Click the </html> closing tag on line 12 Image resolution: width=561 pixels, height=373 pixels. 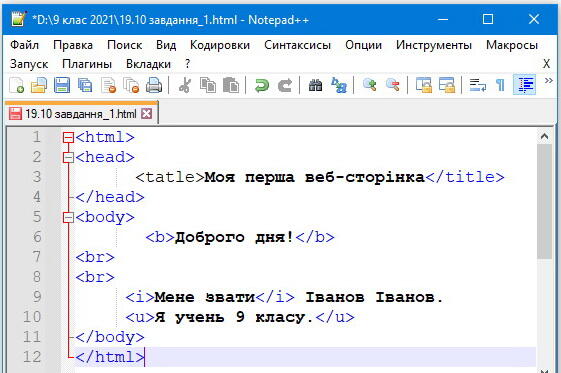click(110, 357)
